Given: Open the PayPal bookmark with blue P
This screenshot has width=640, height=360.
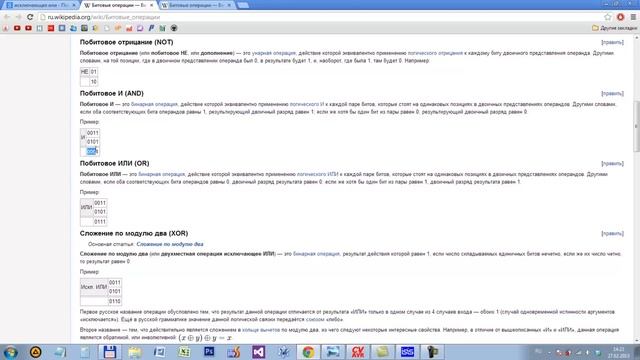Looking at the screenshot, I should pos(151,28).
